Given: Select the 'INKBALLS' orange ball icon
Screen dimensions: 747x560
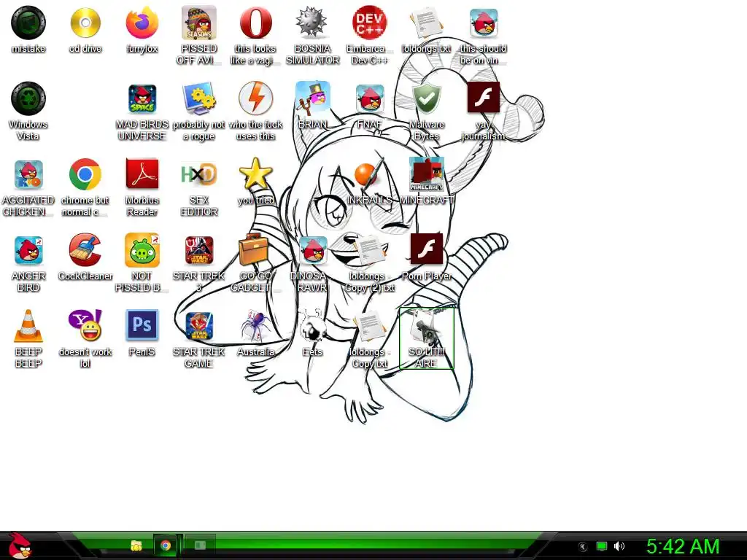Looking at the screenshot, I should pos(368,174).
